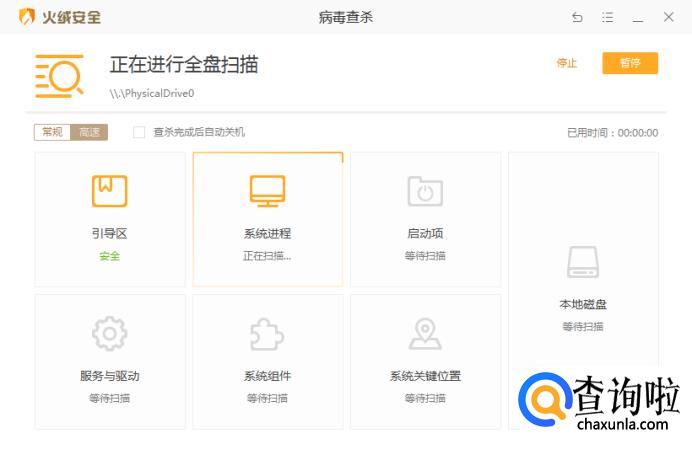
Task: Switch scan speed to 常规 mode
Action: point(52,132)
